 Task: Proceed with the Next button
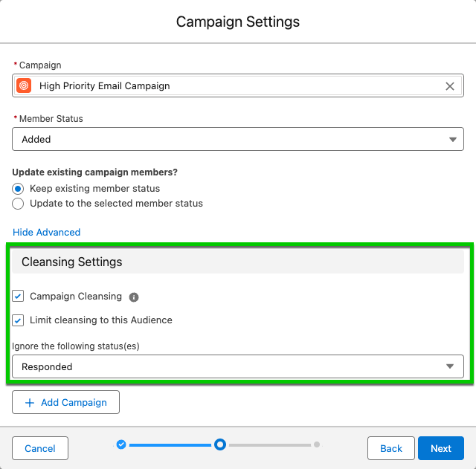click(x=441, y=448)
